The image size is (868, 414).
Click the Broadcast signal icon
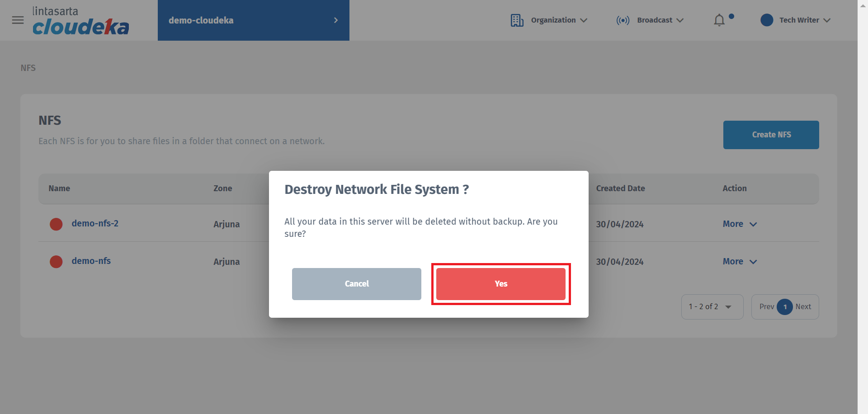(x=623, y=20)
